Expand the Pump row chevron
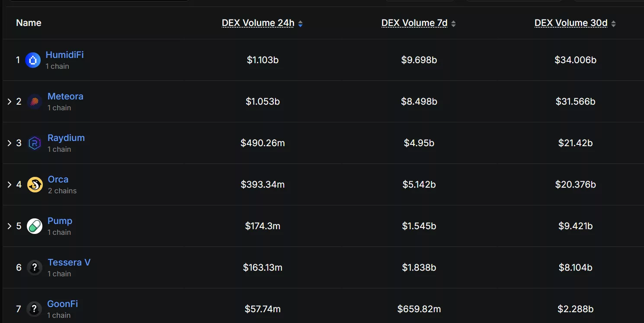The image size is (644, 323). pyautogui.click(x=9, y=226)
